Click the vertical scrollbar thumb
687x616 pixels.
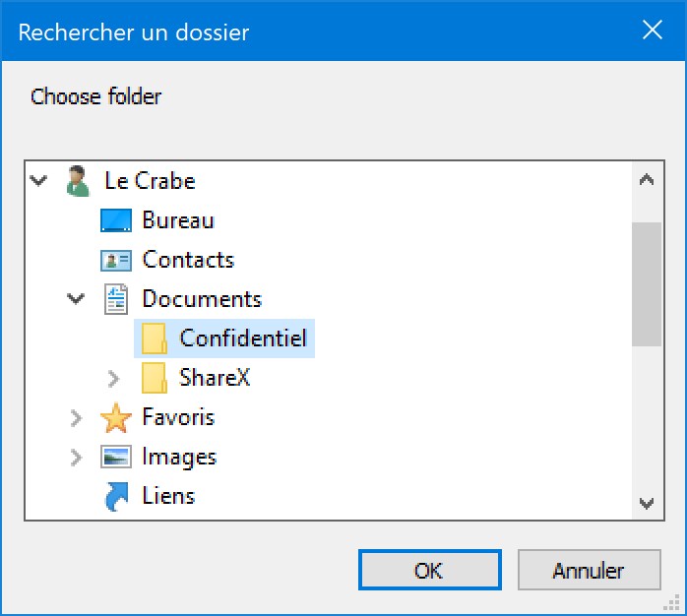coord(647,284)
